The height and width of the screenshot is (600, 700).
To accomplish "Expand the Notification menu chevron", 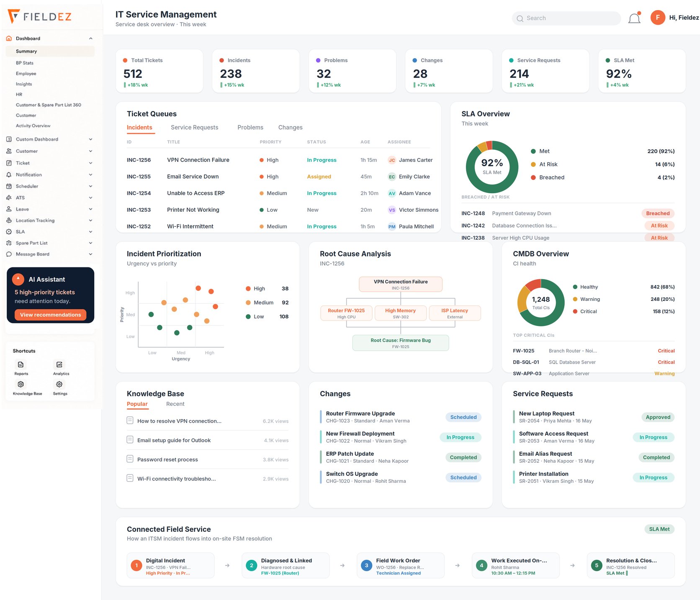I will point(91,175).
